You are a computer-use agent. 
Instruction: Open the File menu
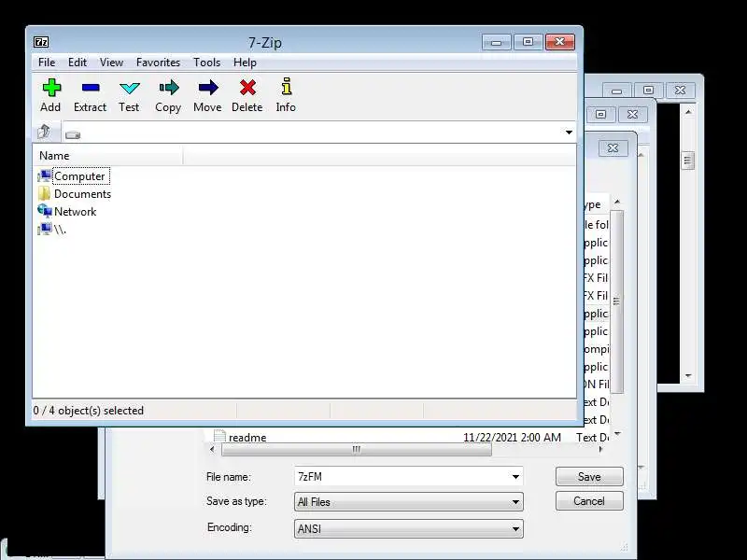point(47,63)
